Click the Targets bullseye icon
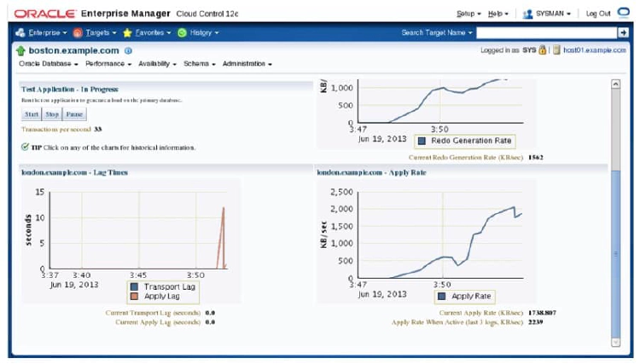The image size is (640, 364). click(78, 32)
